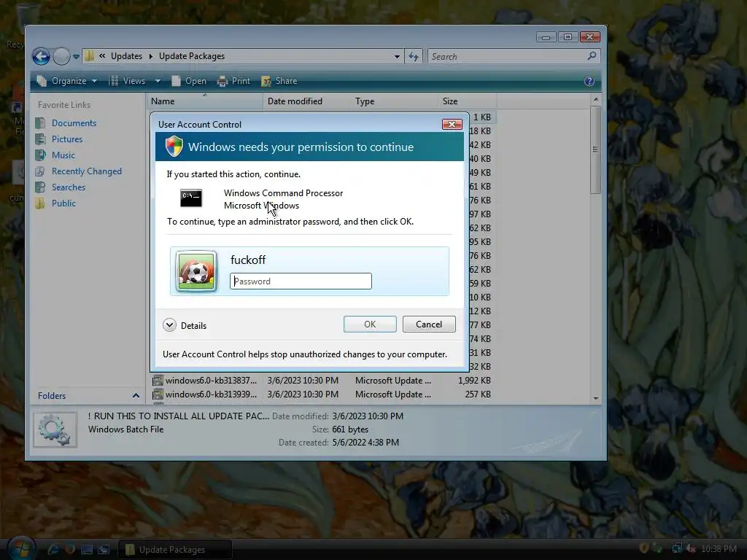Screen dimensions: 747x560
Task: Click the vertical scrollbar thumb in file list
Action: pyautogui.click(x=595, y=149)
